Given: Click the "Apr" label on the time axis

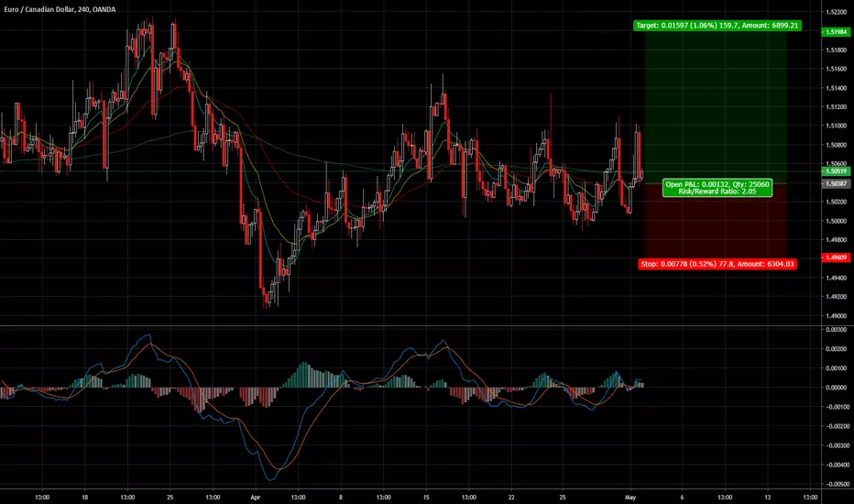Looking at the screenshot, I should [x=256, y=498].
